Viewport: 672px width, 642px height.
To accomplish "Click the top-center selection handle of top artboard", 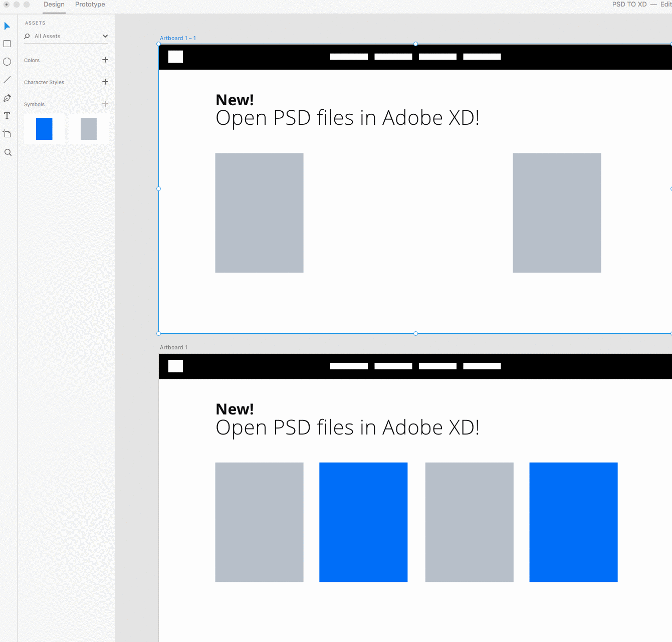I will (415, 44).
